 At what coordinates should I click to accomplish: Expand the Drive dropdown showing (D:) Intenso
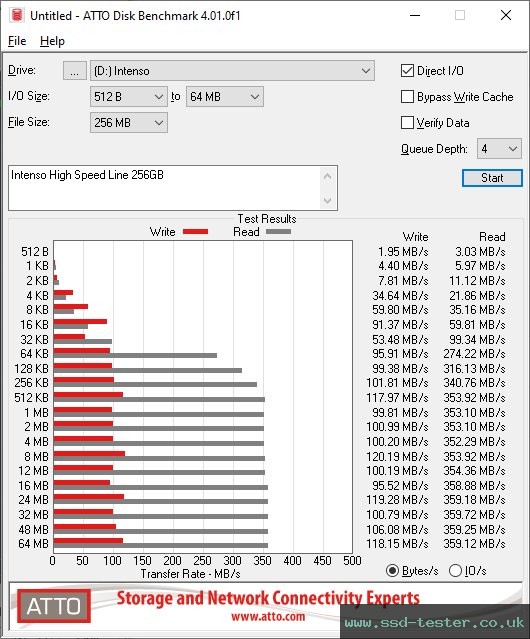pyautogui.click(x=232, y=71)
